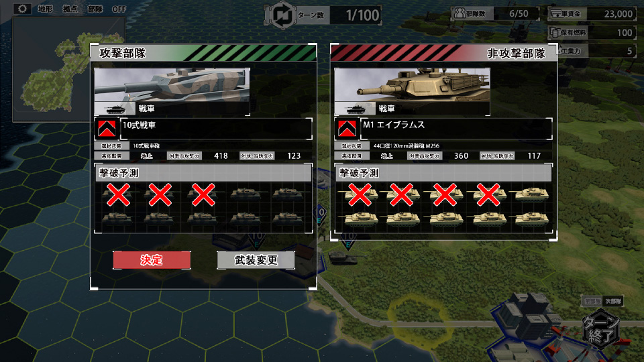The height and width of the screenshot is (362, 644).
Task: Click the island minimap
Action: [x=68, y=70]
